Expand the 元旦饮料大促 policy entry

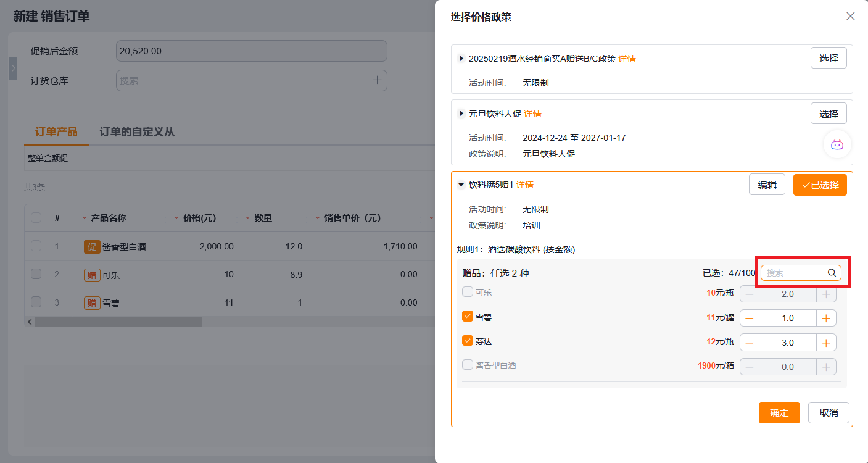click(x=461, y=114)
